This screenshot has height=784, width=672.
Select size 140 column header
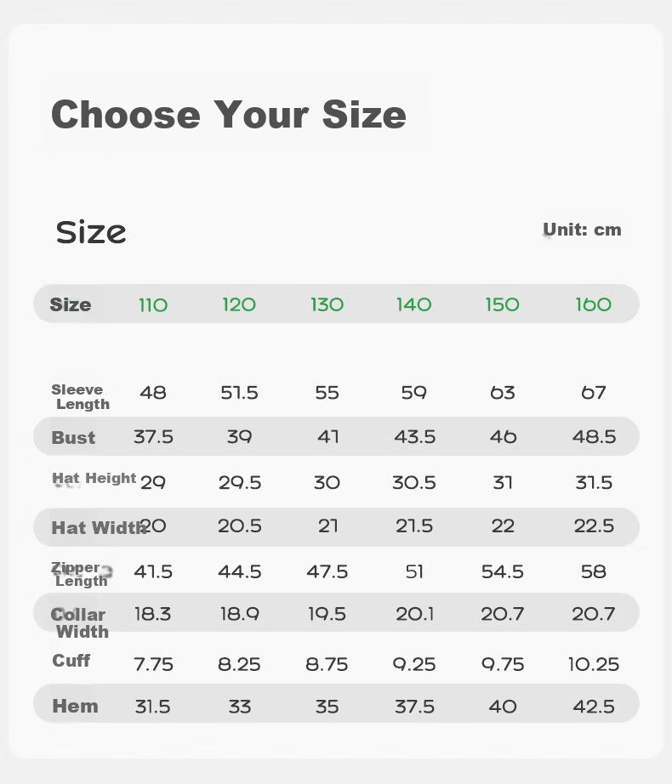414,304
